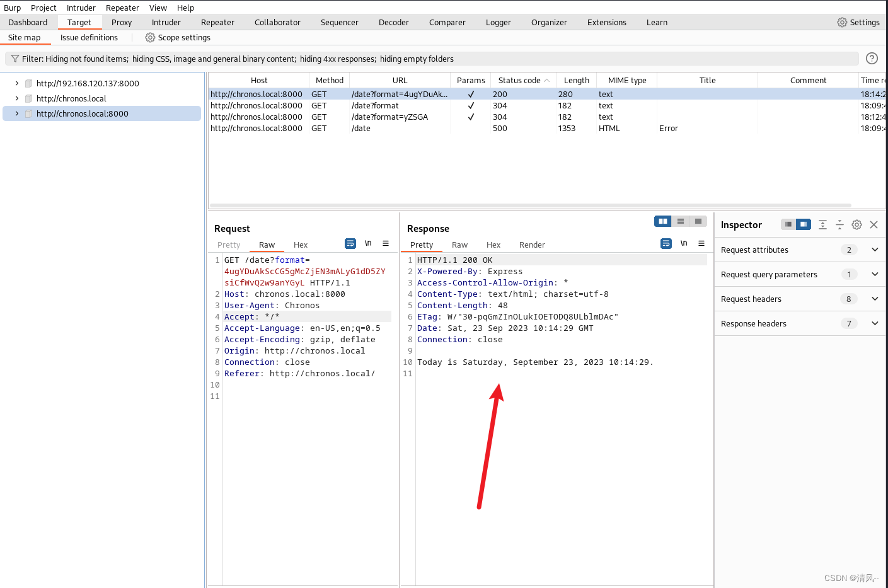Image resolution: width=888 pixels, height=588 pixels.
Task: Open the Logger tab
Action: [499, 22]
